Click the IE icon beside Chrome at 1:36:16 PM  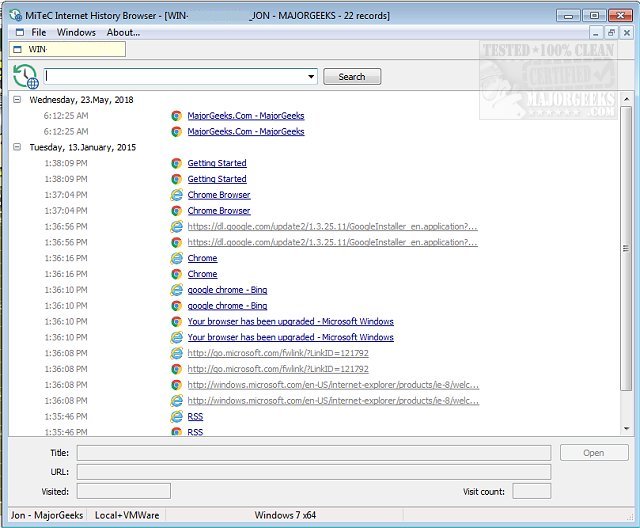[x=176, y=258]
